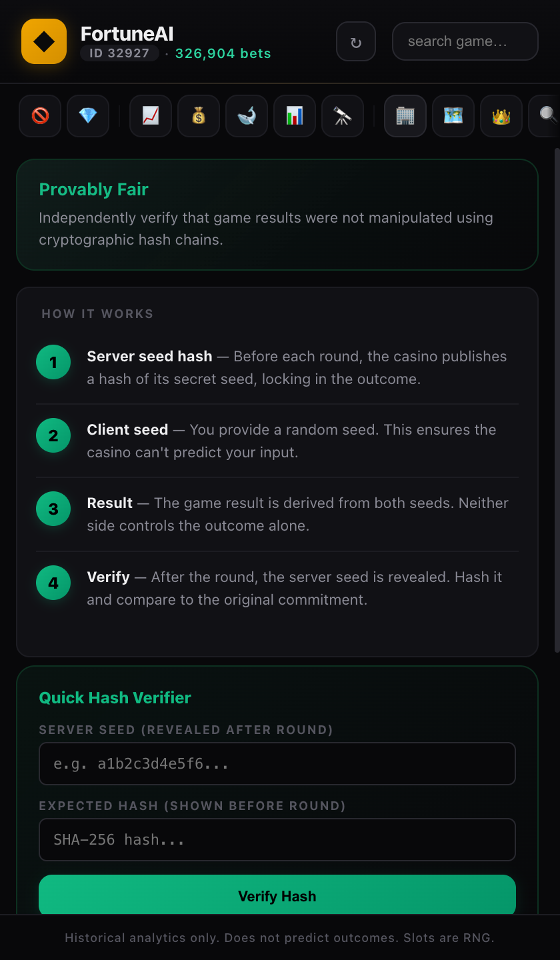This screenshot has width=560, height=960.
Task: Click the magnifier icon at the row's edge
Action: coord(545,115)
